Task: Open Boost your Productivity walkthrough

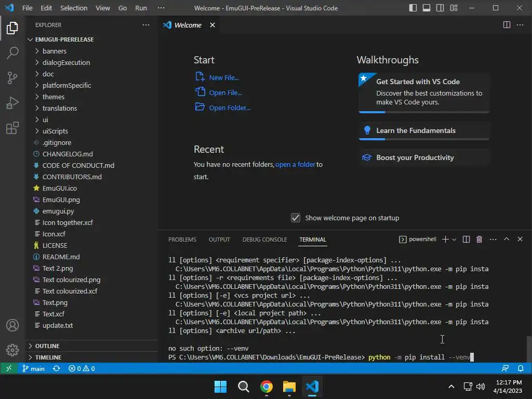Action: point(424,157)
